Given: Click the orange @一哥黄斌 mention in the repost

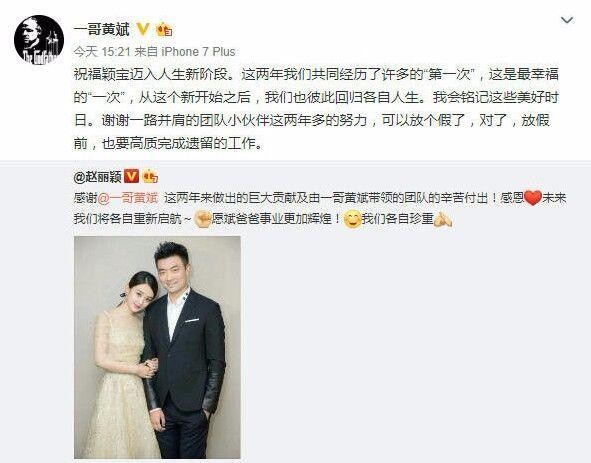Looking at the screenshot, I should [x=128, y=198].
